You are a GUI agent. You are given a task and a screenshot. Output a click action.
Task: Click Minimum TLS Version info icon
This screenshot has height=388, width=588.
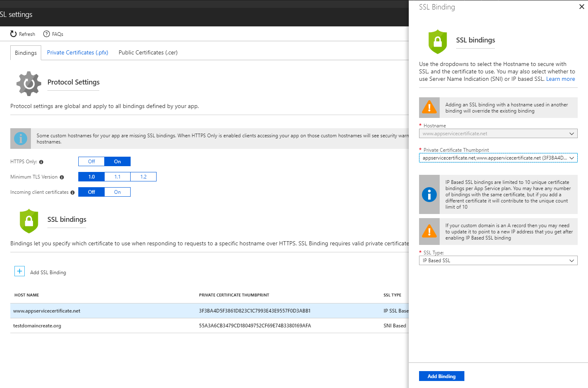click(x=62, y=177)
